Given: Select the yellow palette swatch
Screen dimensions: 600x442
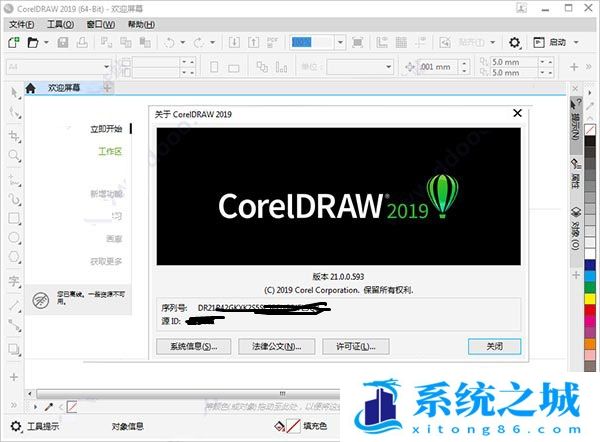Looking at the screenshot, I should point(590,298).
